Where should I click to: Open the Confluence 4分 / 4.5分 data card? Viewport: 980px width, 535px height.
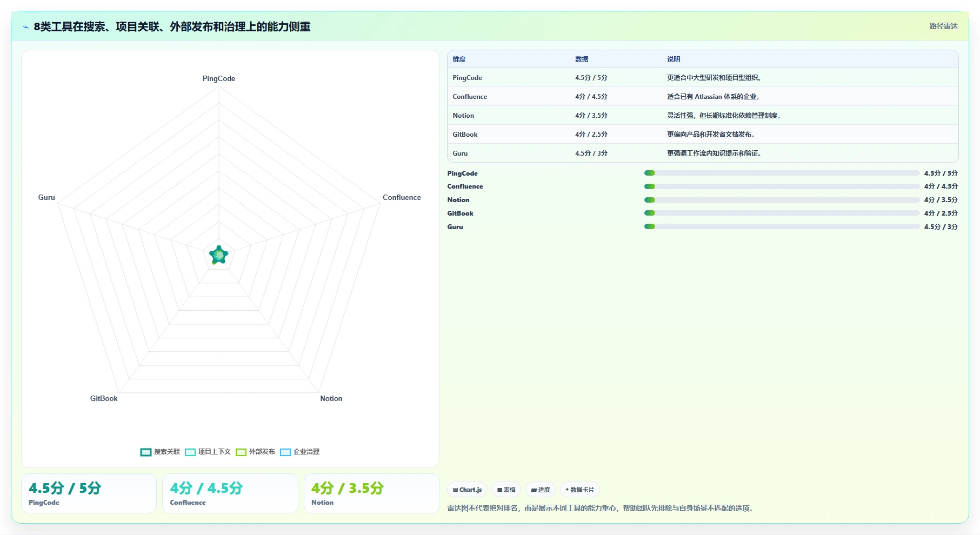tap(230, 493)
